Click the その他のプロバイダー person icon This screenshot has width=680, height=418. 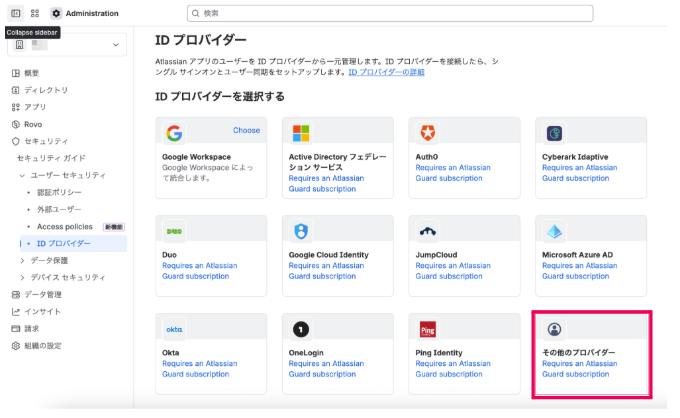(554, 330)
